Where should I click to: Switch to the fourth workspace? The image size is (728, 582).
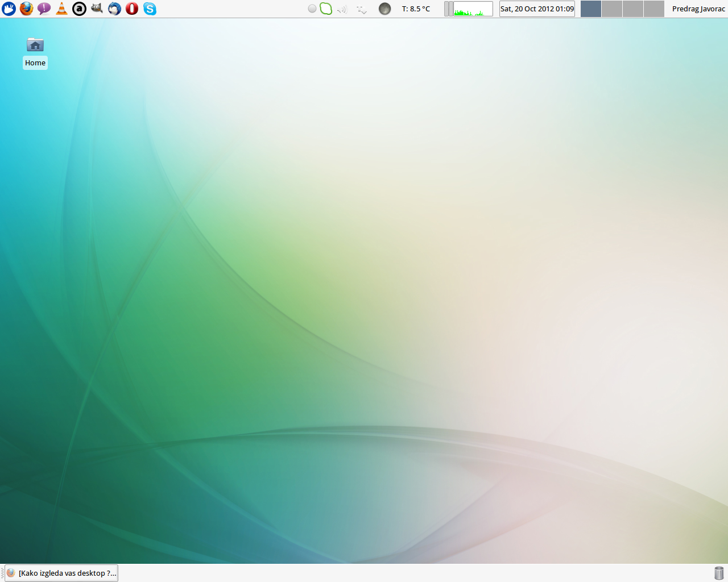(654, 9)
